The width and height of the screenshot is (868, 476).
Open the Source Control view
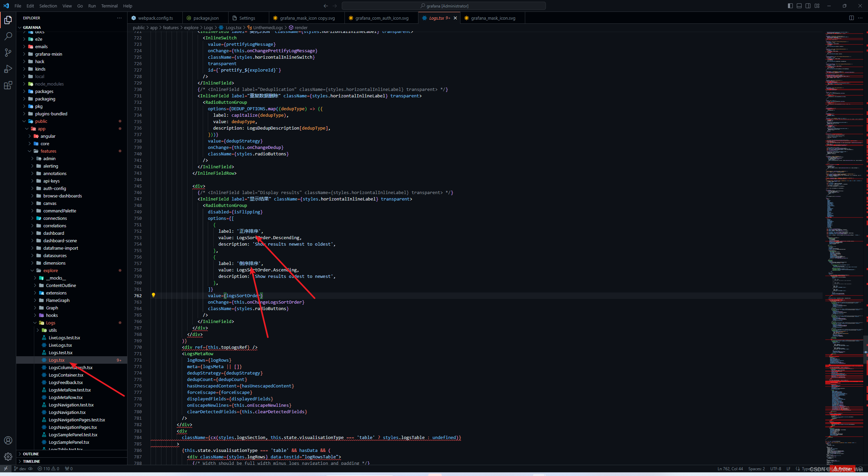click(8, 53)
